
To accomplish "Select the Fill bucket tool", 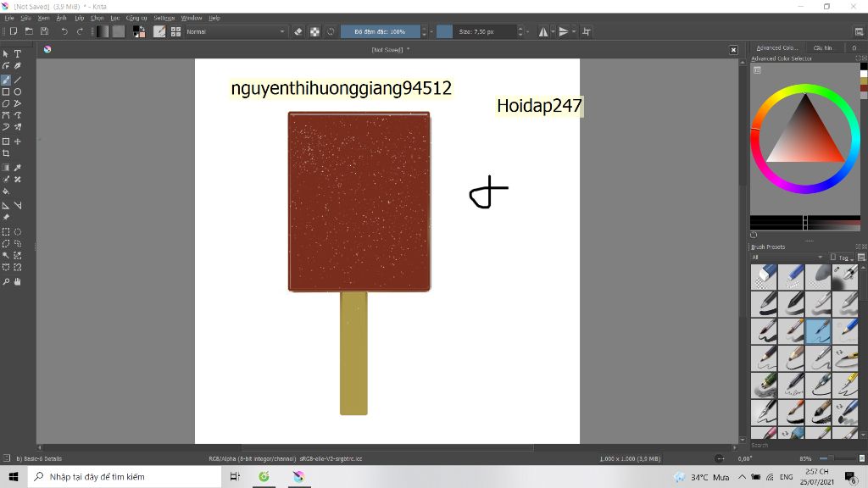I will coord(6,191).
